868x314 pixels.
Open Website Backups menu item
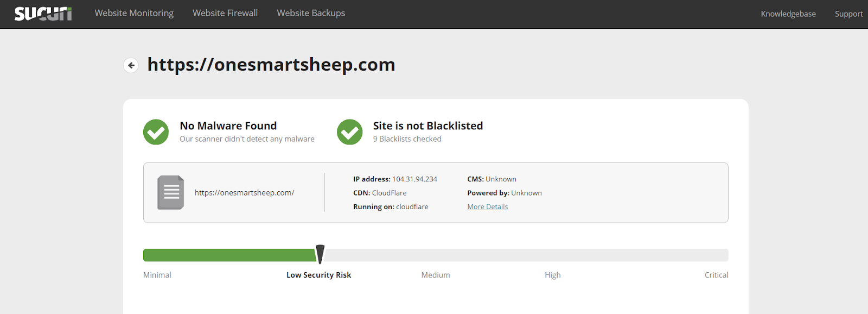[311, 13]
